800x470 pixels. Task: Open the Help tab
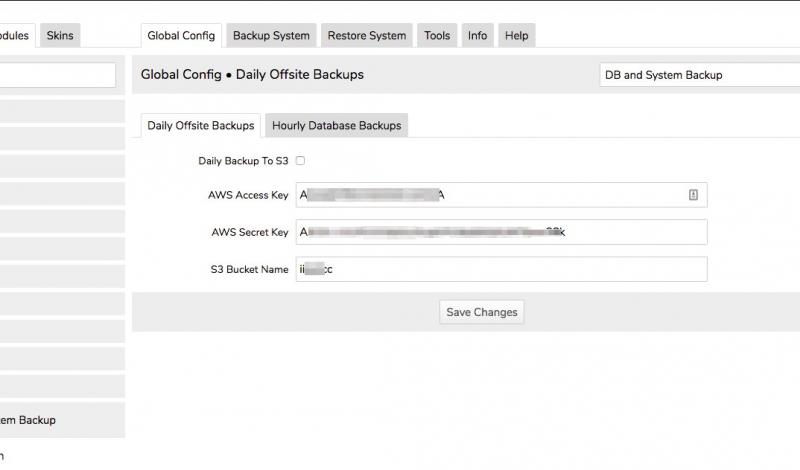(516, 36)
